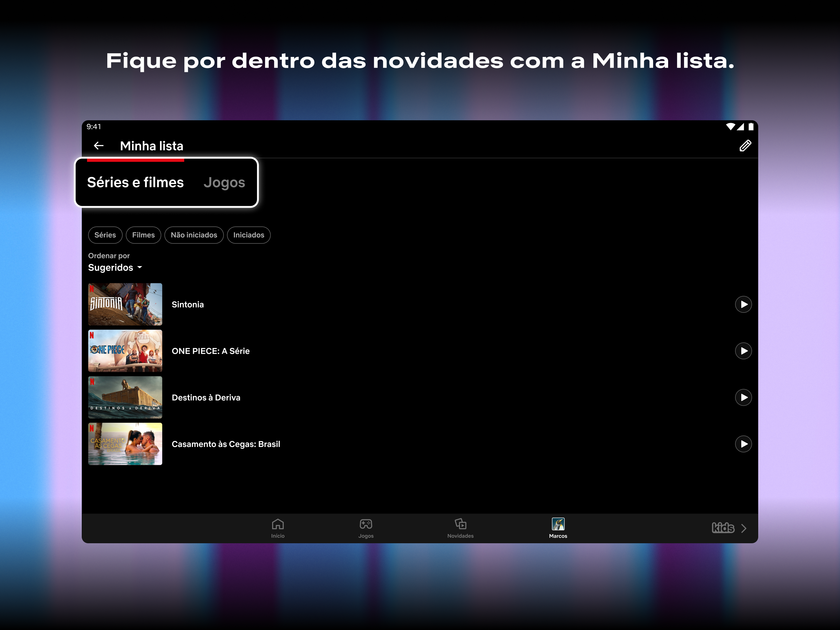Filter by Iniciados chip

248,235
